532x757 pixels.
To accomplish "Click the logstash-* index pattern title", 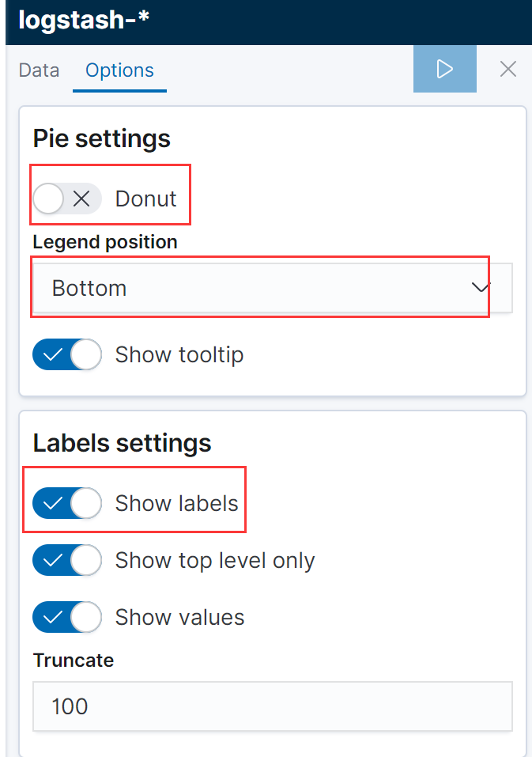I will click(x=84, y=20).
